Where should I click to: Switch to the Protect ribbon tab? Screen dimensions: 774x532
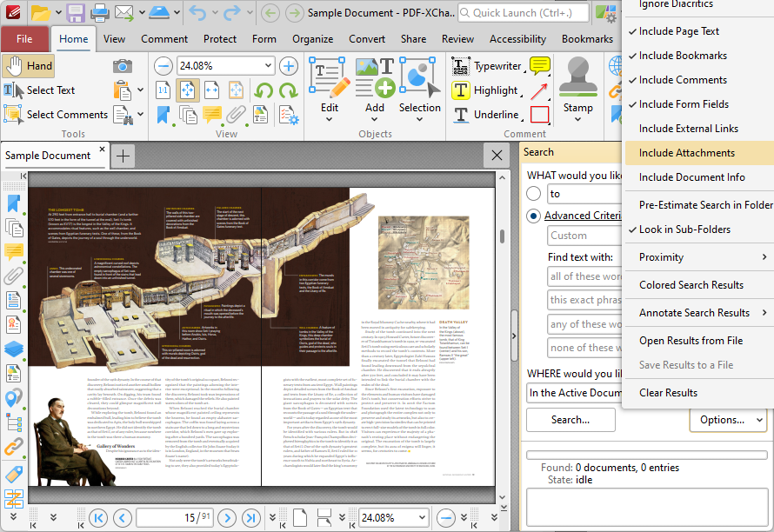click(x=220, y=39)
